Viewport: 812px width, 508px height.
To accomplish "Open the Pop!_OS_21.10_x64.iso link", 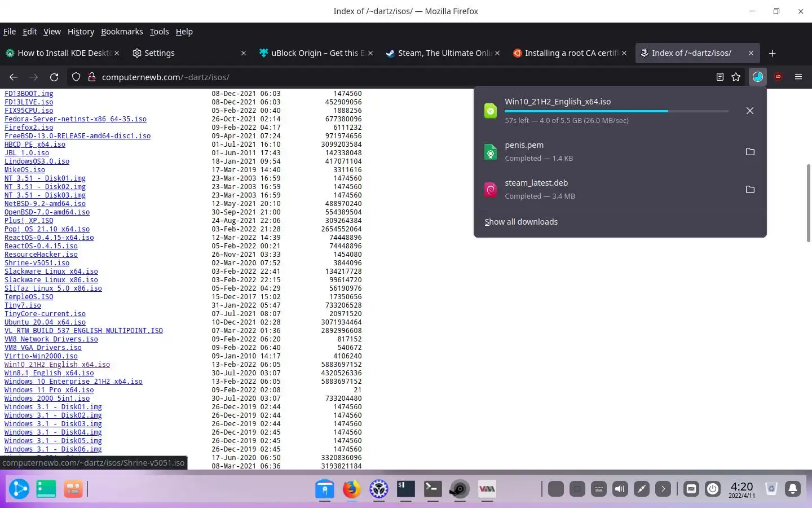I will coord(47,229).
